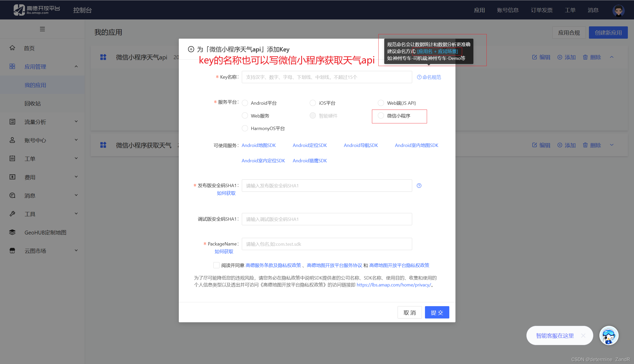
Task: Expand the 费用 sidebar section
Action: pos(76,177)
